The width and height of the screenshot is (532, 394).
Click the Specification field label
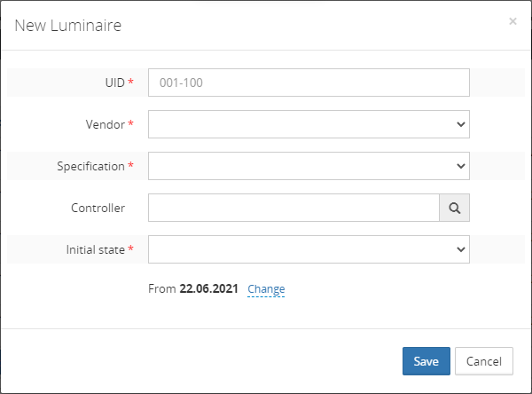tap(91, 166)
